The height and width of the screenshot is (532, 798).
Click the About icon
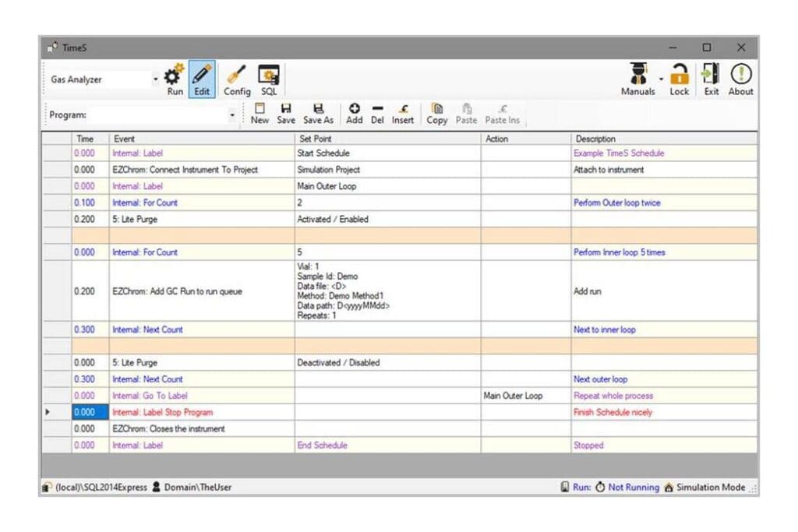point(740,77)
